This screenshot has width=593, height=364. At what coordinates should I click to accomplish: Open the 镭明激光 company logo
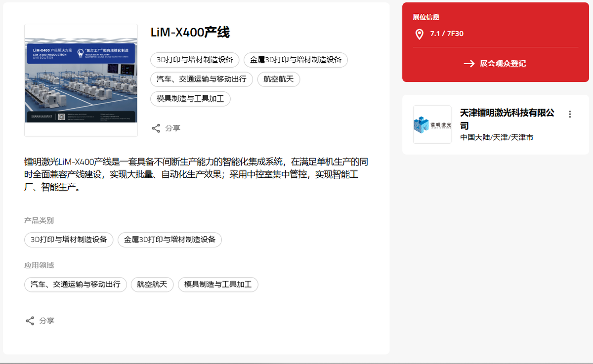[x=432, y=124]
